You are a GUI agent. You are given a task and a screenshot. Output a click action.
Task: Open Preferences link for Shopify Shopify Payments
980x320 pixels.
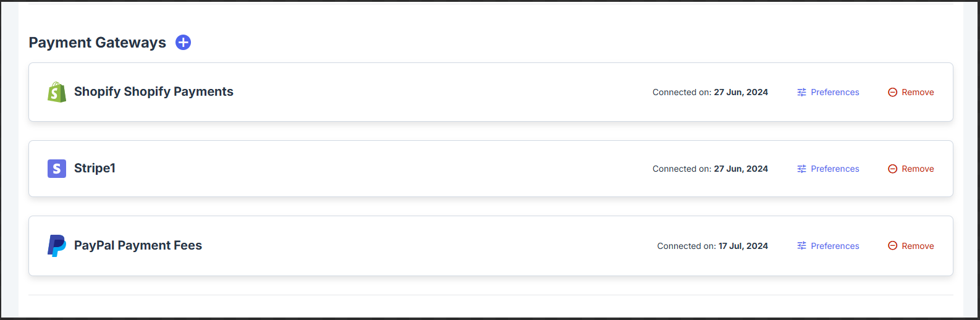coord(835,93)
